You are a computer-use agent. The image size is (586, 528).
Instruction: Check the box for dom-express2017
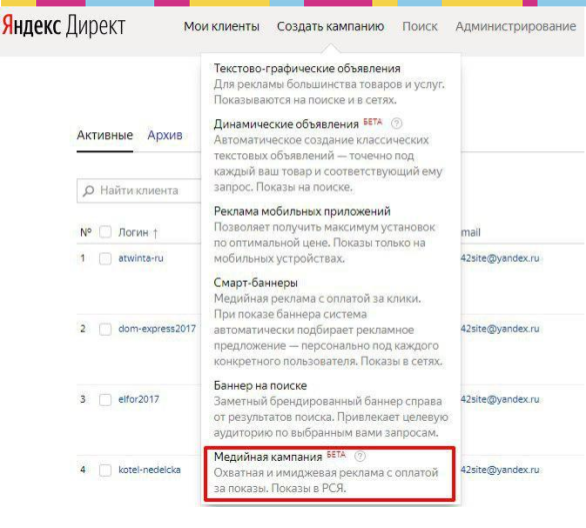tap(105, 329)
